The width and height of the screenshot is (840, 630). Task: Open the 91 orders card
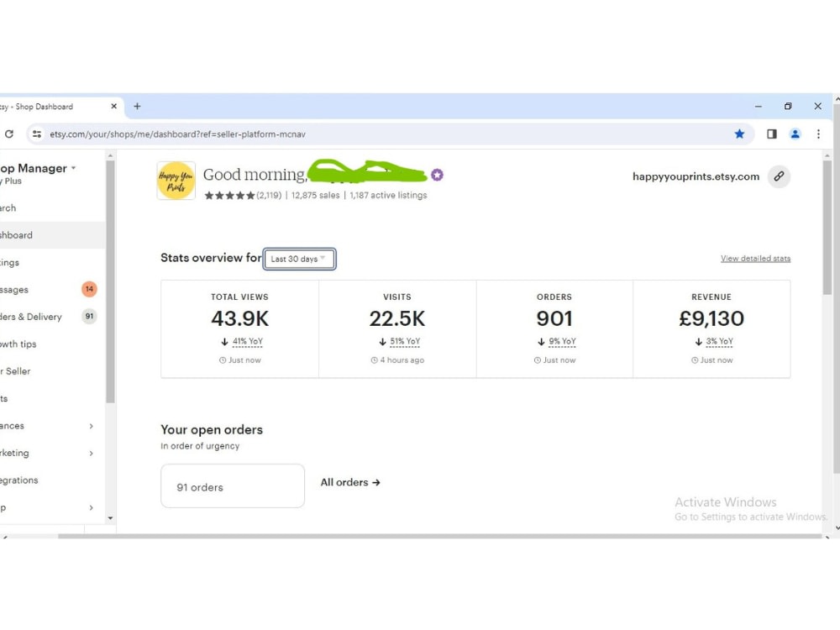233,486
